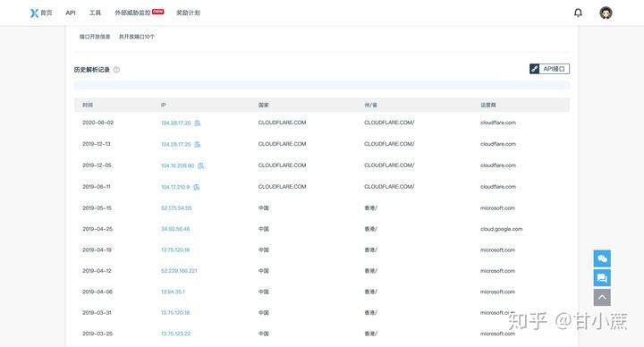The image size is (644, 347).
Task: Click microsoft.com operator in 2019-05-15 row
Action: [498, 208]
